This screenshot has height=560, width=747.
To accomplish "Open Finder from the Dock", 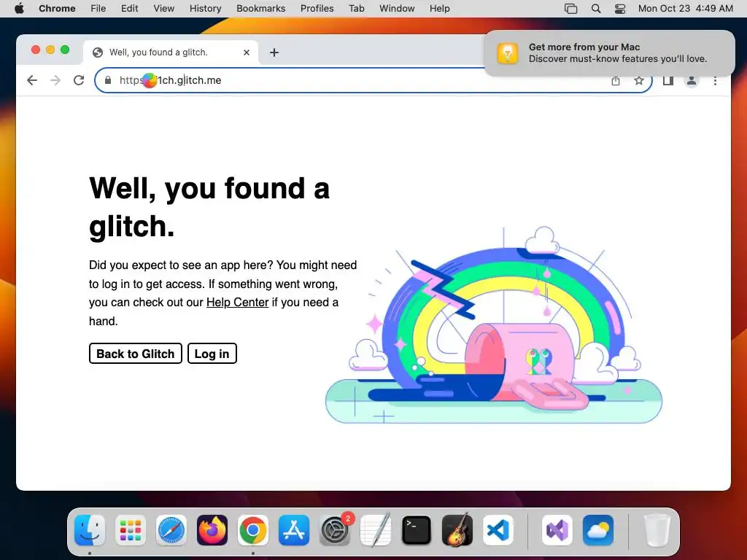I will coord(90,530).
